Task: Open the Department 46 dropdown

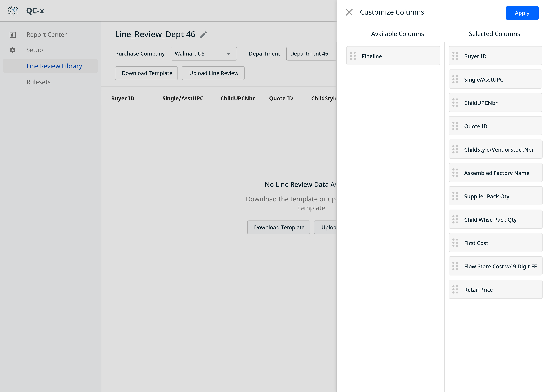Action: coord(312,53)
